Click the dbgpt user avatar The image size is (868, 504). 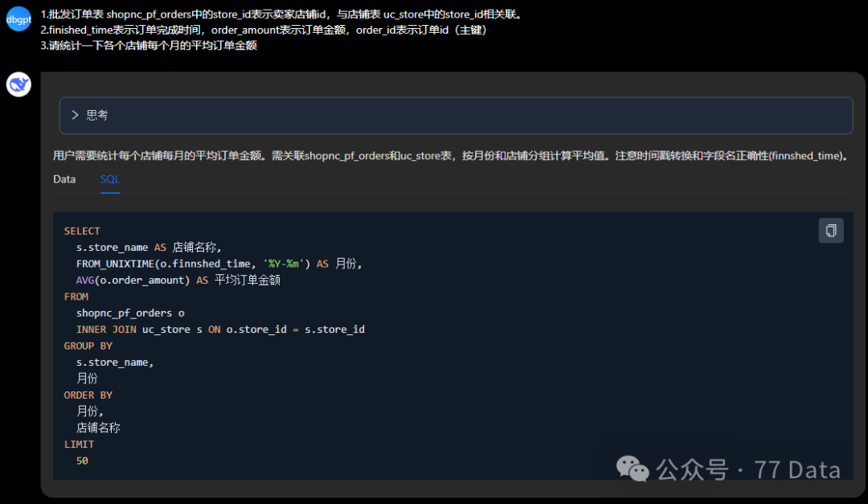coord(18,19)
